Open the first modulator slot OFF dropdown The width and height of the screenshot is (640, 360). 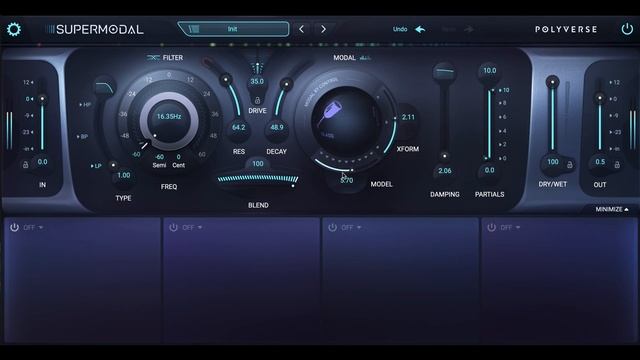coord(33,227)
